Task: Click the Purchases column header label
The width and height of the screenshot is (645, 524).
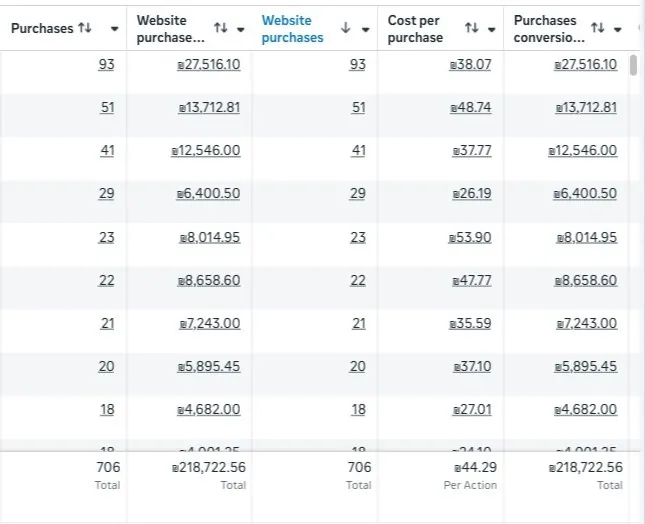Action: [42, 28]
